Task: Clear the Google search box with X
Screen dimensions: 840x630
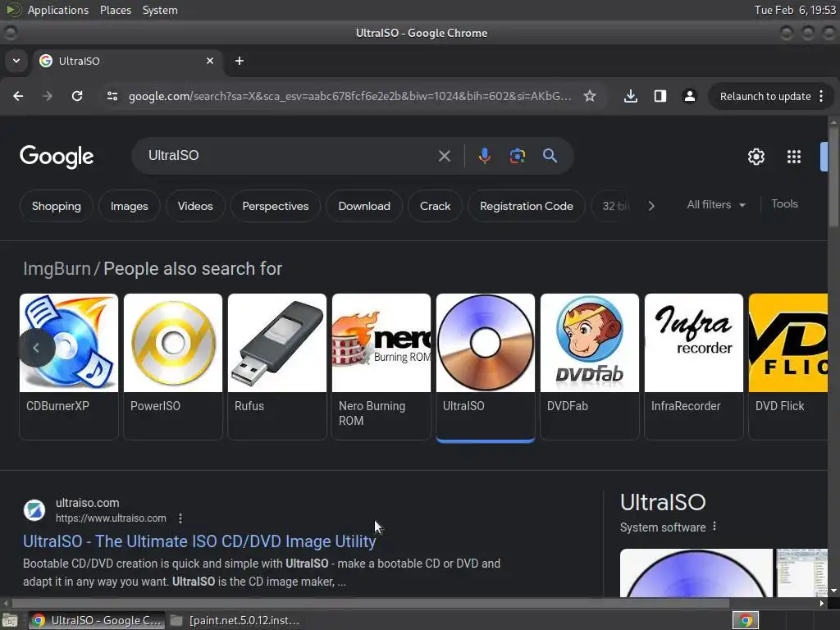Action: click(x=444, y=156)
